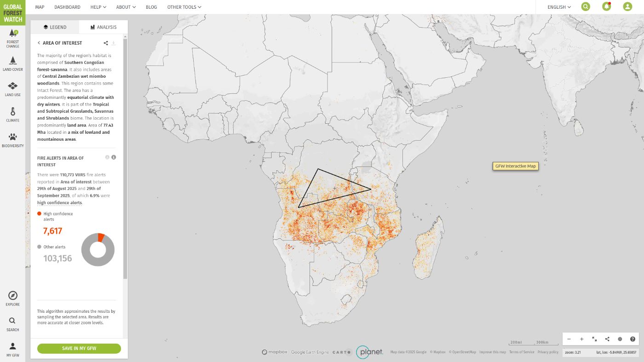Image resolution: width=644 pixels, height=362 pixels.
Task: Go back from Area of Interest
Action: pos(39,43)
